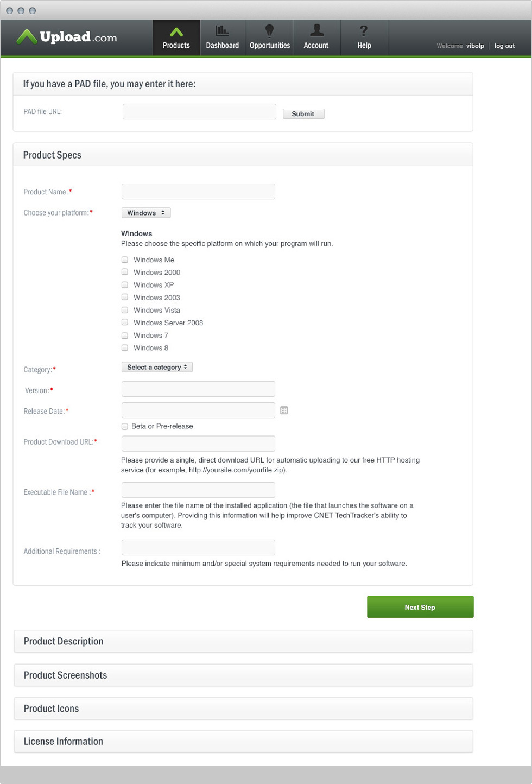This screenshot has height=784, width=532.
Task: Expand the Product Description section
Action: [243, 641]
